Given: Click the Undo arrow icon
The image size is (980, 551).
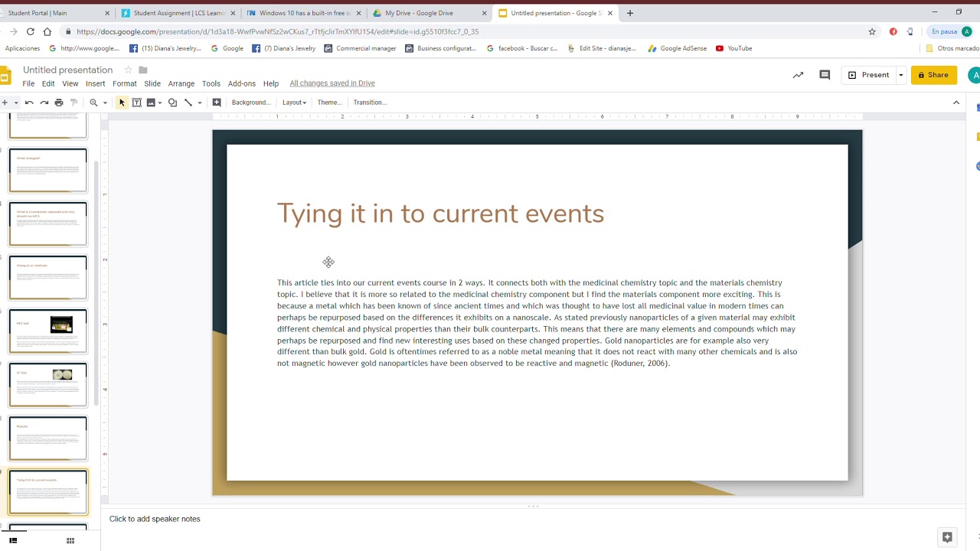Looking at the screenshot, I should 29,103.
